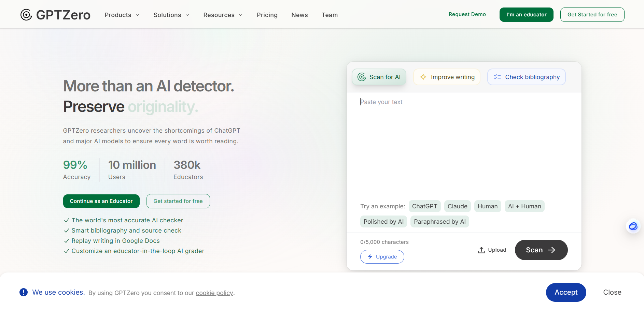Screen dimensions: 644x311
Task: Click the Request Demo link
Action: 467,14
